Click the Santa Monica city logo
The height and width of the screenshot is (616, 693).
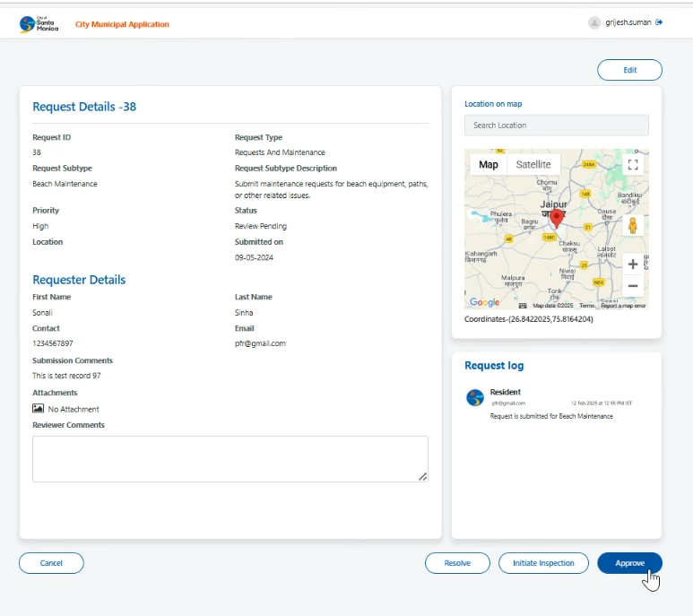pyautogui.click(x=39, y=24)
